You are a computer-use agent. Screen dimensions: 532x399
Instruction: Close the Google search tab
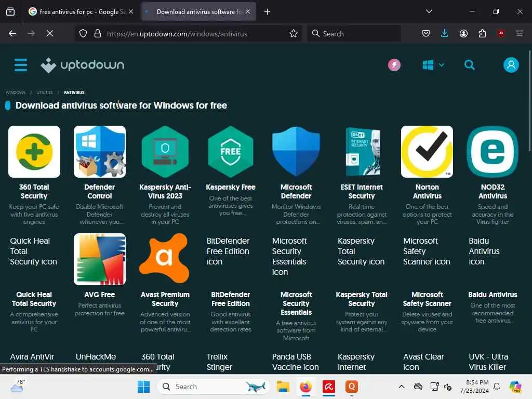pos(131,11)
